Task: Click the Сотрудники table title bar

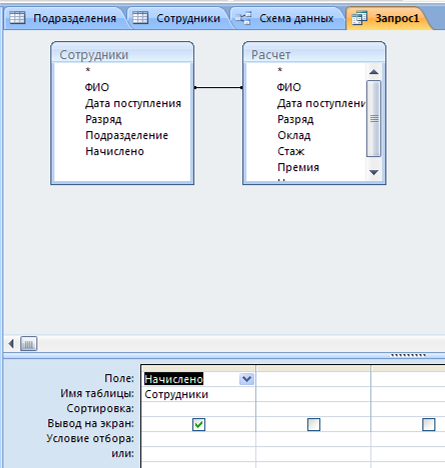Action: click(x=122, y=53)
